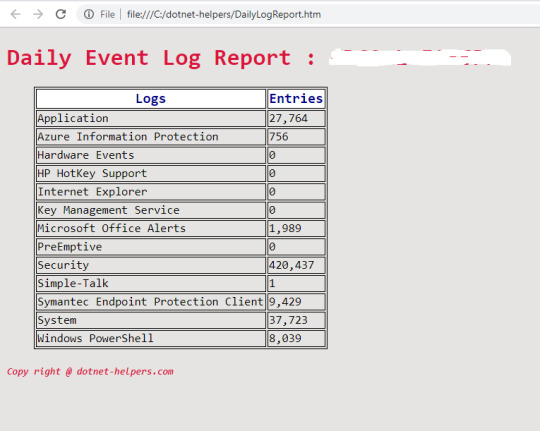Reload the page with refresh icon
This screenshot has width=540, height=431.
pyautogui.click(x=61, y=14)
